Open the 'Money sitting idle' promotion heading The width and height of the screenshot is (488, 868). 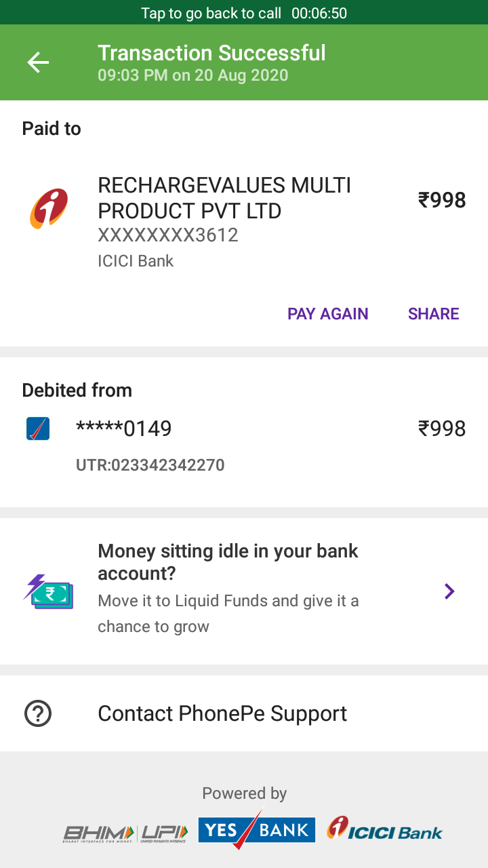[228, 562]
